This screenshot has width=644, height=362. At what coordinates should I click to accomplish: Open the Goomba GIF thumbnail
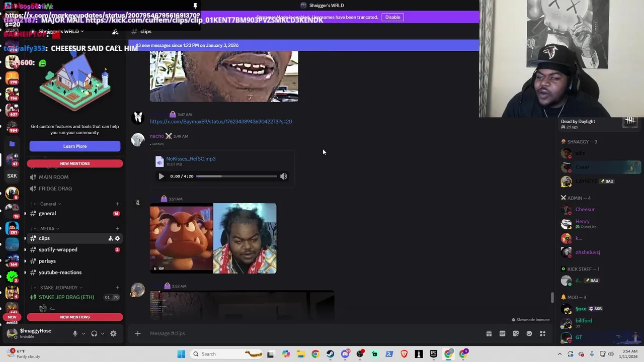181,238
